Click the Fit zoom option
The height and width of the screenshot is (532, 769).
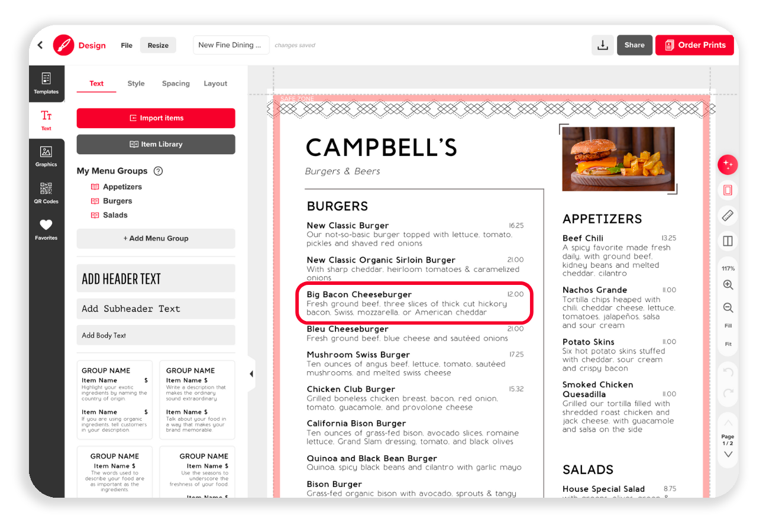pyautogui.click(x=728, y=344)
